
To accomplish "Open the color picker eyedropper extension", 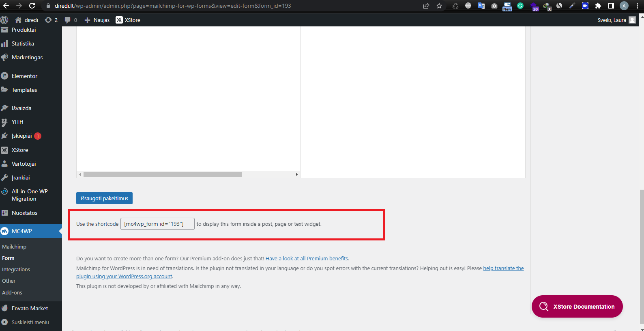I will coord(572,6).
